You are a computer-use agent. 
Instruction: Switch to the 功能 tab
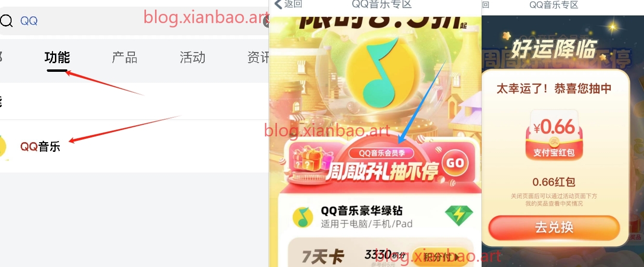(57, 58)
